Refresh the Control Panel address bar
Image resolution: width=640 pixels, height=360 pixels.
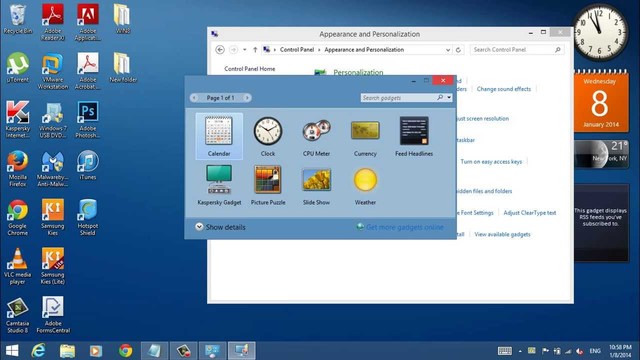(458, 50)
